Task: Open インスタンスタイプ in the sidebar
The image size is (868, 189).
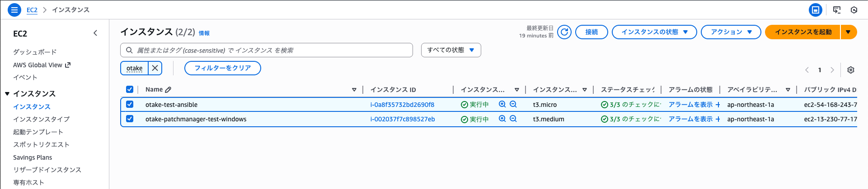Action: click(42, 119)
